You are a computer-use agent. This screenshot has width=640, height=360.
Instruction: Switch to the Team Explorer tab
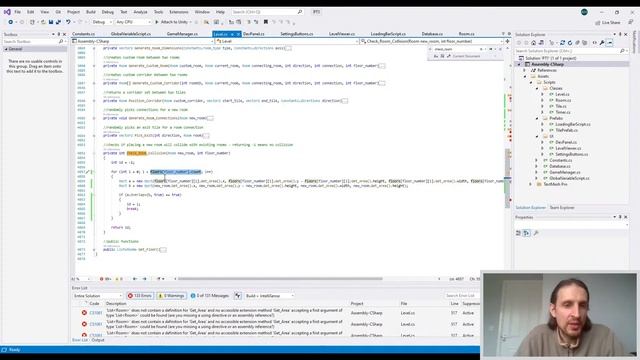562,208
